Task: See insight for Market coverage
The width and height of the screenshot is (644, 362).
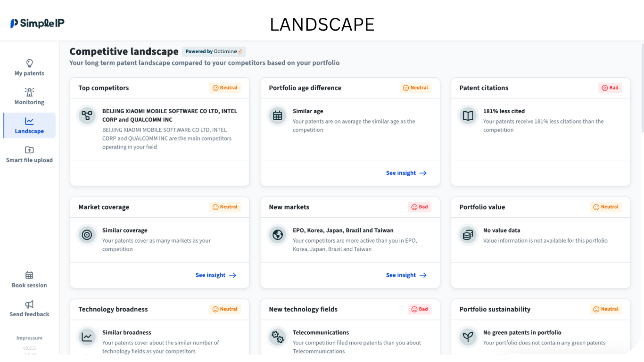Action: (x=216, y=275)
